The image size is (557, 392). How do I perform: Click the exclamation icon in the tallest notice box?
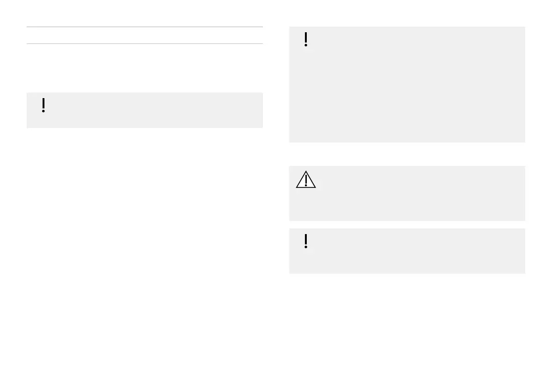pos(306,40)
